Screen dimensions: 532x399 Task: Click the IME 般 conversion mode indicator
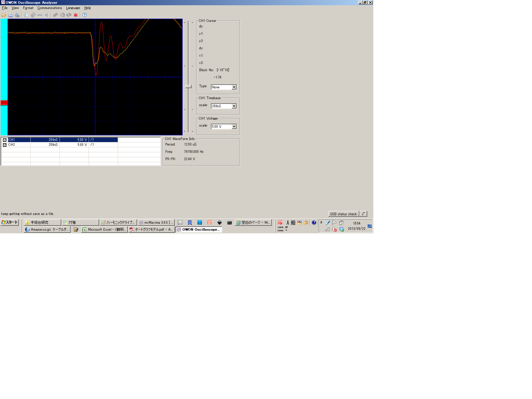pos(293,223)
